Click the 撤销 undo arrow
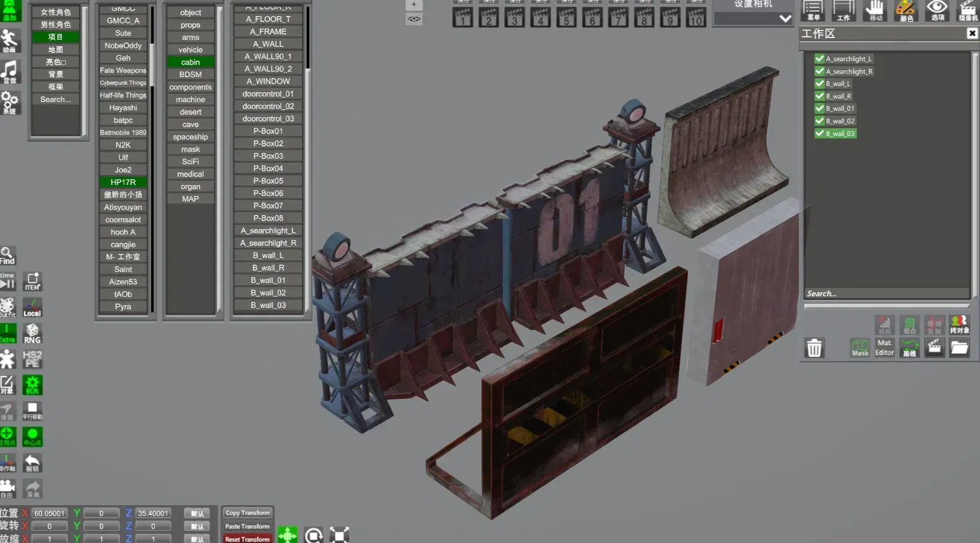The height and width of the screenshot is (543, 980). tap(32, 463)
